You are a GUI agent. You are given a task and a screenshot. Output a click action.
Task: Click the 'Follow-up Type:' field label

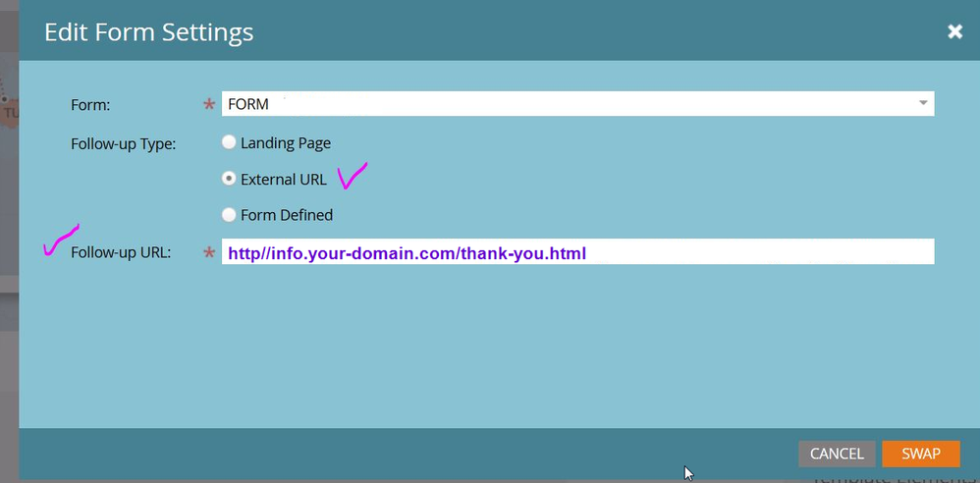click(x=124, y=143)
